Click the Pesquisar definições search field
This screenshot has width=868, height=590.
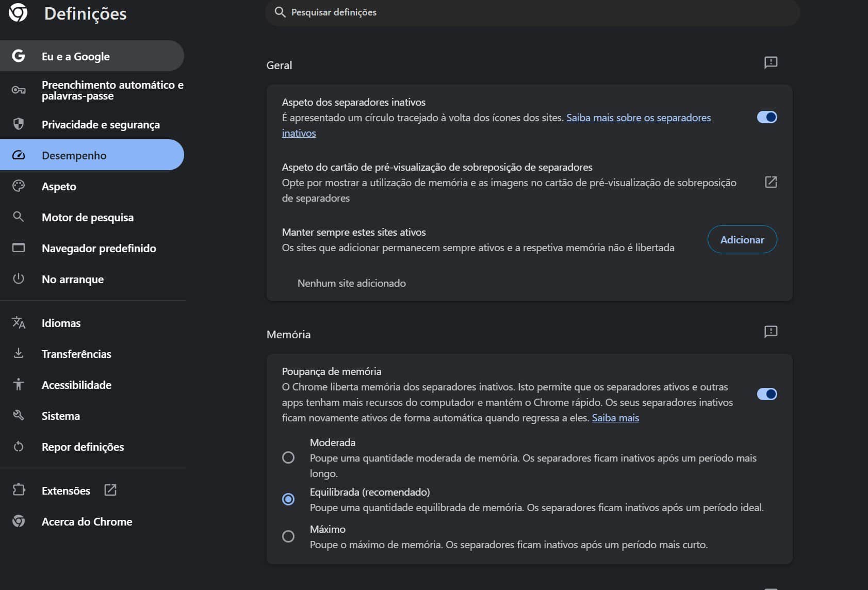[531, 12]
